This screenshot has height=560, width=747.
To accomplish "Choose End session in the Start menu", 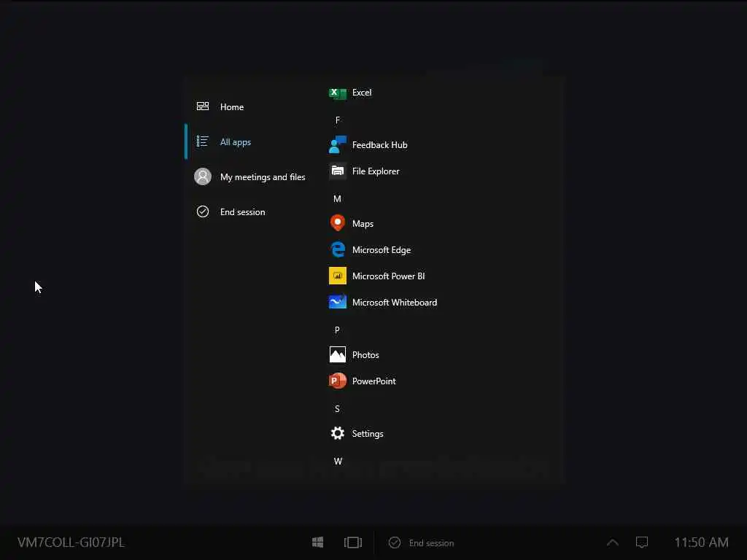I will (249, 212).
